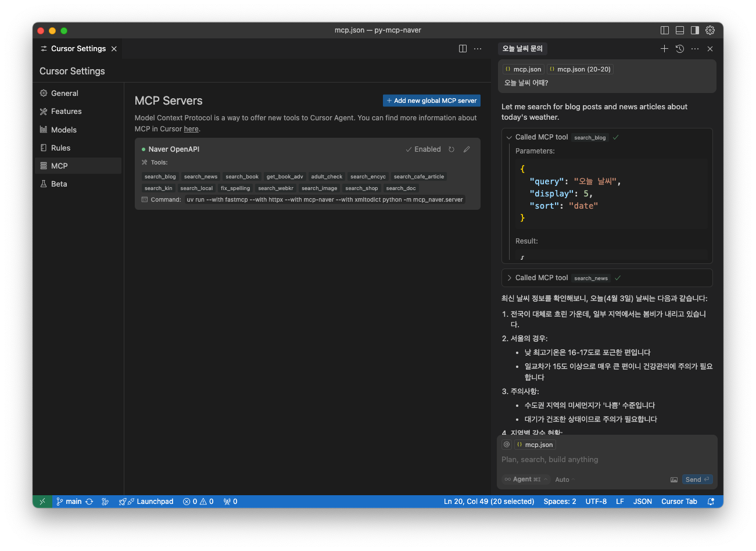This screenshot has width=756, height=551.
Task: Open the Auto model dropdown
Action: pyautogui.click(x=565, y=480)
